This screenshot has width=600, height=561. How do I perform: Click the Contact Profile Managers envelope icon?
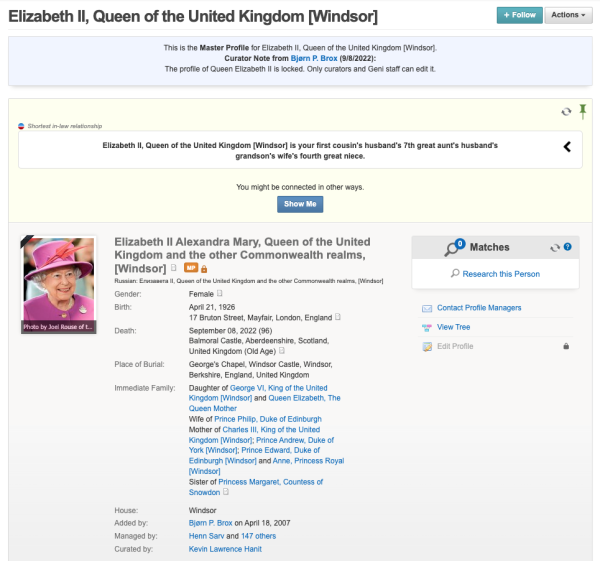click(x=427, y=308)
